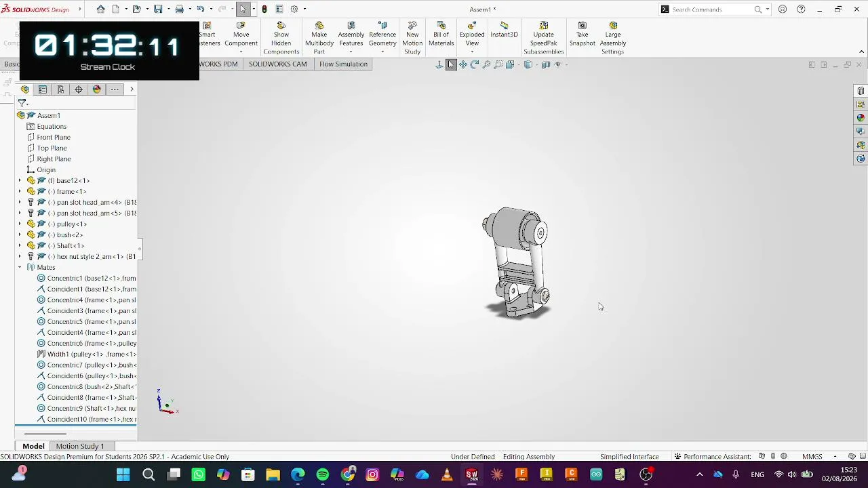
Task: Click Show Hidden Components
Action: click(281, 38)
